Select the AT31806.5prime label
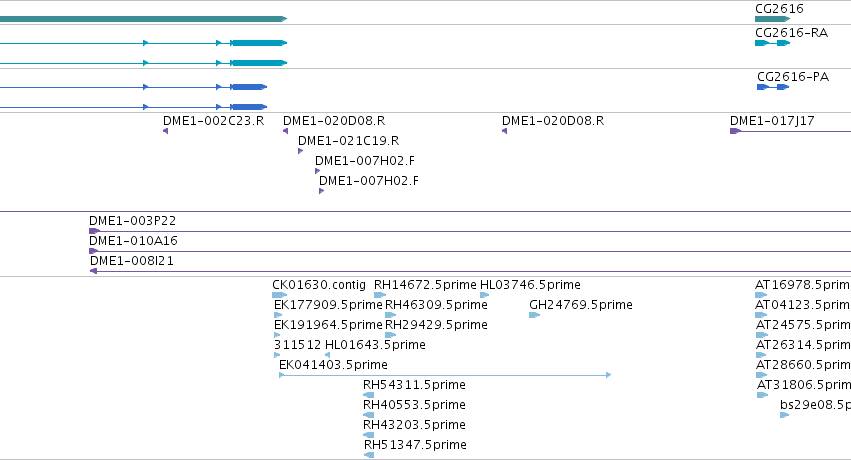Viewport: 851px width, 460px height. [804, 385]
